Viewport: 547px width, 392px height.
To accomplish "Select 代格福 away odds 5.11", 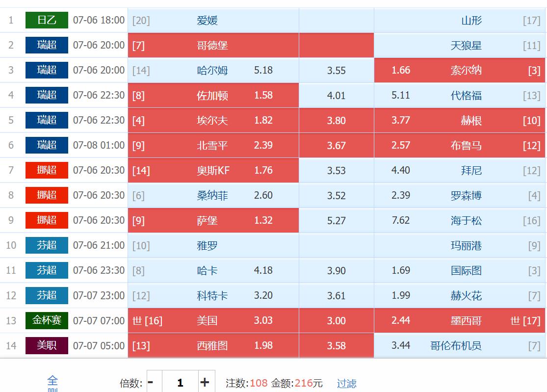I will coord(460,95).
